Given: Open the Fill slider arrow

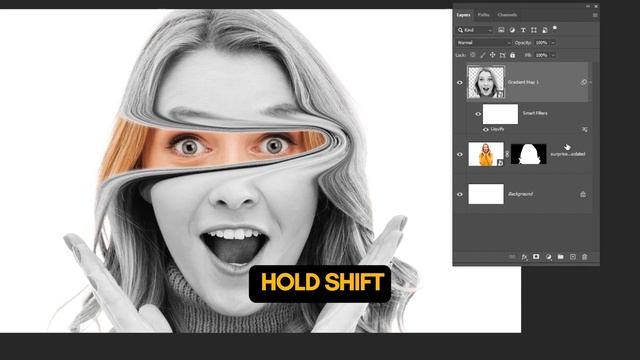Looking at the screenshot, I should [x=553, y=55].
